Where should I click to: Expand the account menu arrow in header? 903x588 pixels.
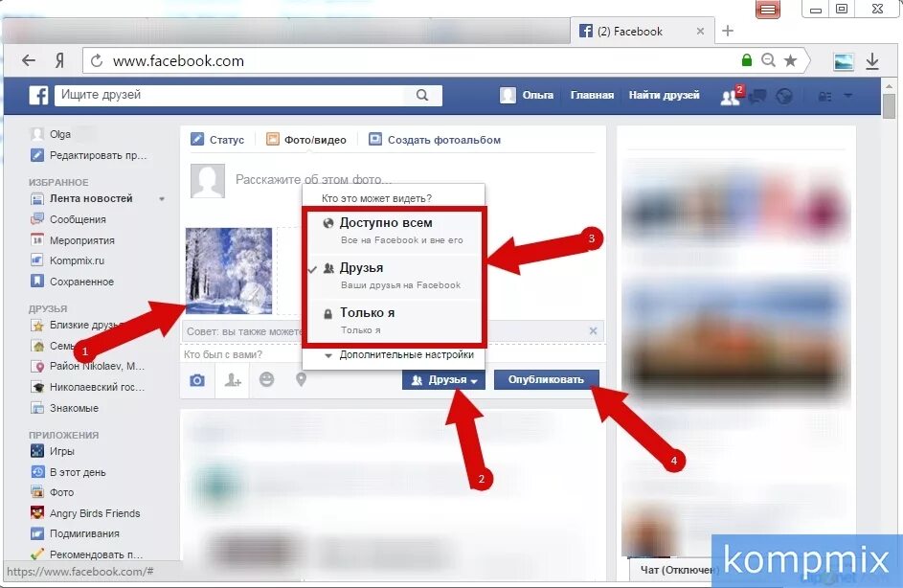(x=848, y=96)
